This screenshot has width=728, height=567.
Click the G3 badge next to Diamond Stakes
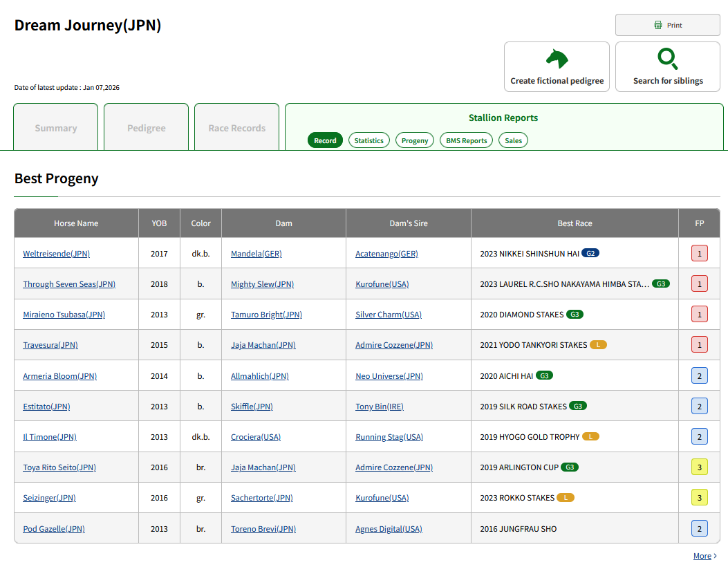tap(575, 315)
